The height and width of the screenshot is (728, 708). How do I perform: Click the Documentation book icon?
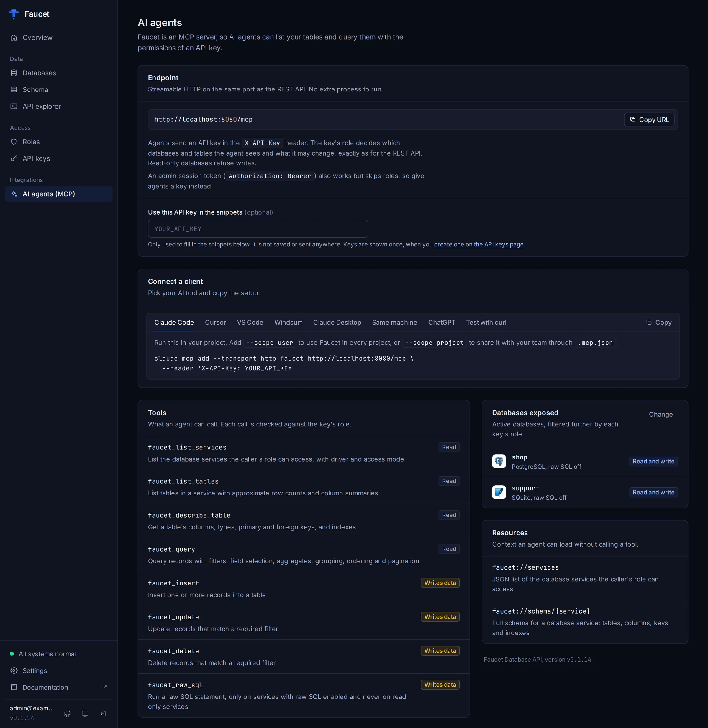click(14, 687)
